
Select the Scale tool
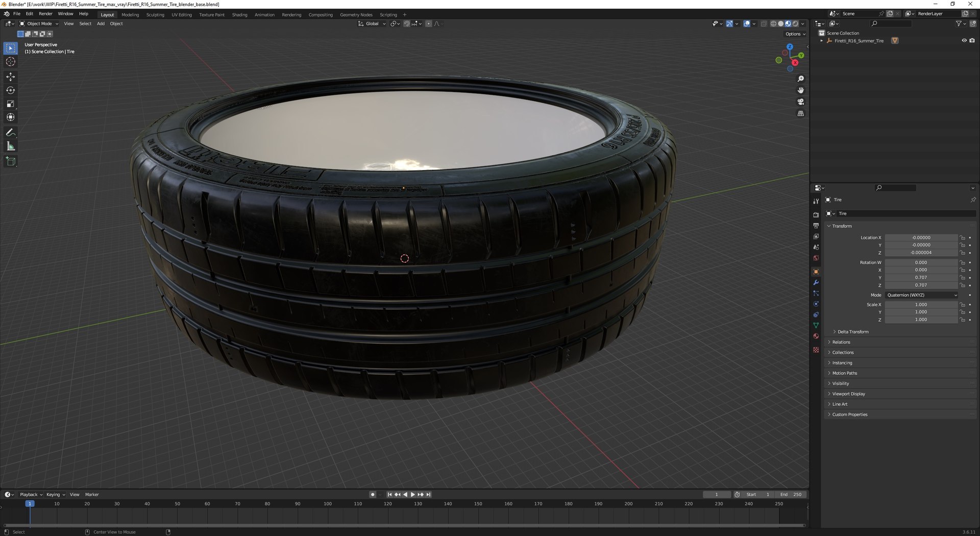[x=11, y=104]
